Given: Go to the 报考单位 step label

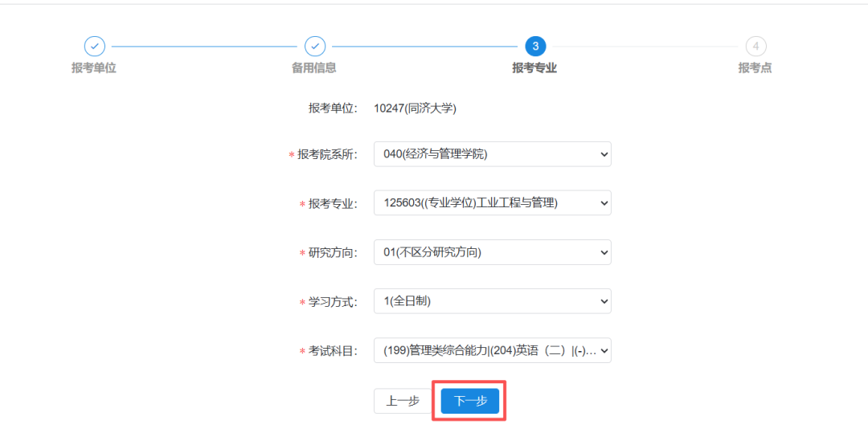Looking at the screenshot, I should point(94,68).
